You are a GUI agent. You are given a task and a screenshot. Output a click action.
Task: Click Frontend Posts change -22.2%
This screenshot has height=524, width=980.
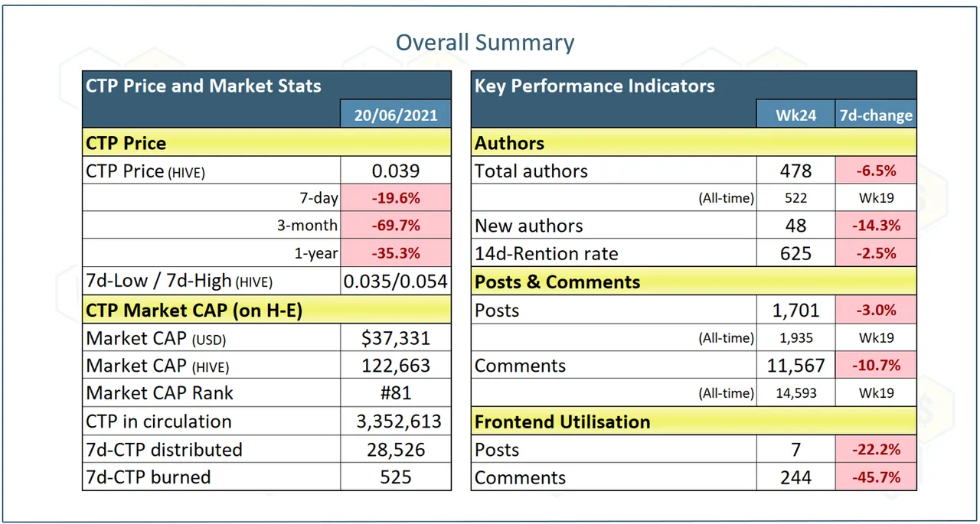click(875, 449)
